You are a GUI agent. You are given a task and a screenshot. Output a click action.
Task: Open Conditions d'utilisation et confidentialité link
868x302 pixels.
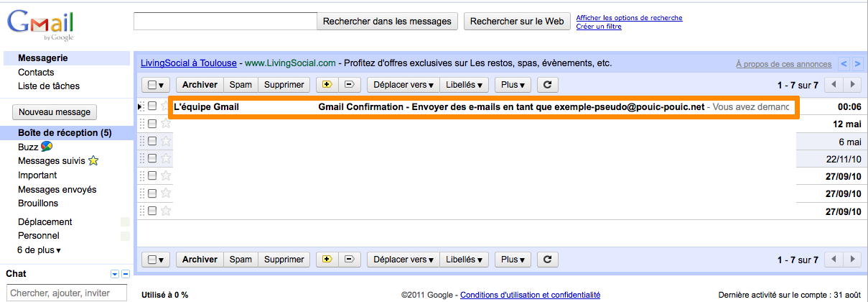[530, 295]
